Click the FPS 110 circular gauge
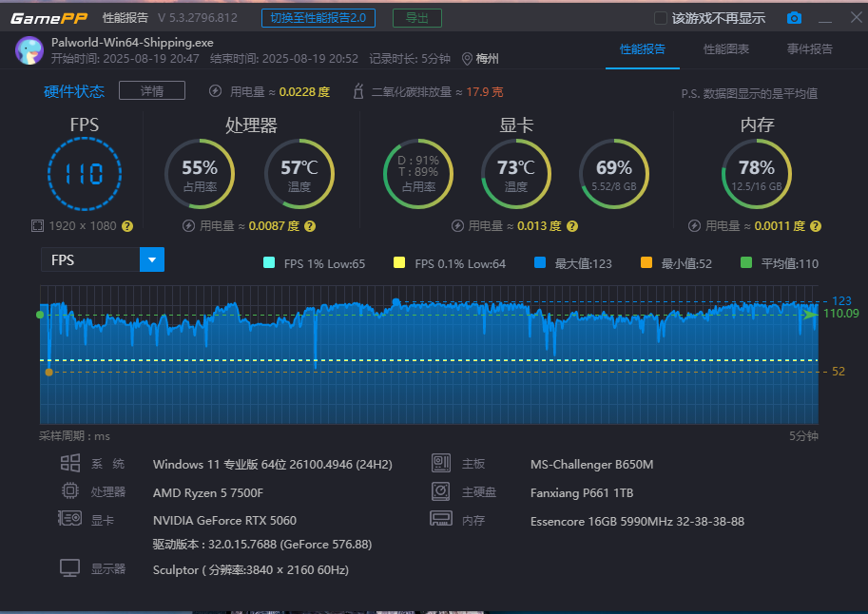This screenshot has height=614, width=868. [85, 174]
